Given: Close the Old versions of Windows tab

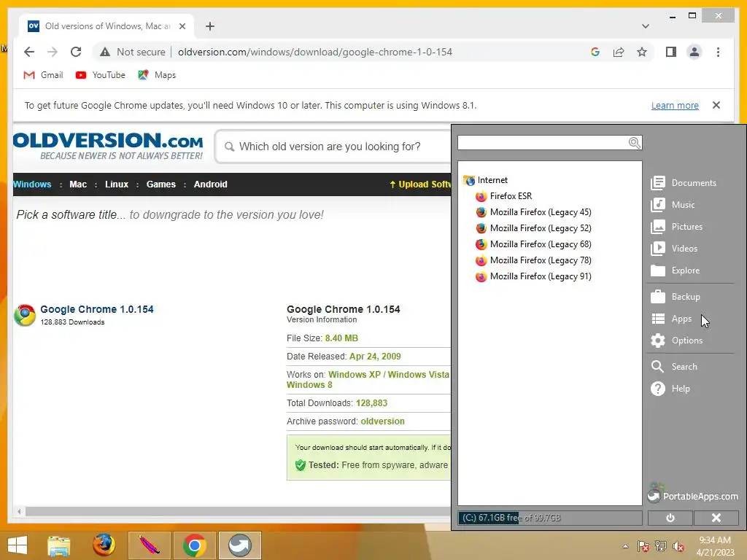Looking at the screenshot, I should [x=182, y=26].
